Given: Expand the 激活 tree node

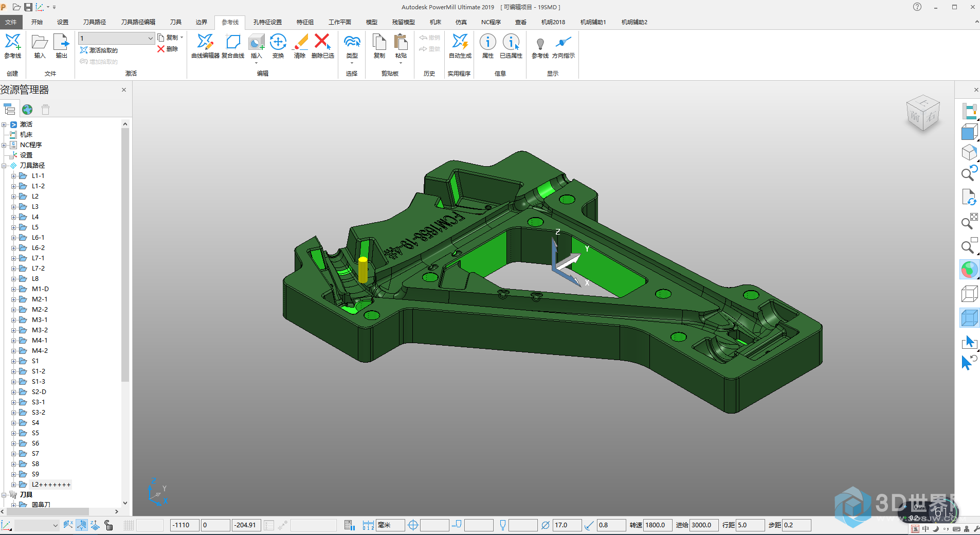Looking at the screenshot, I should click(x=4, y=124).
